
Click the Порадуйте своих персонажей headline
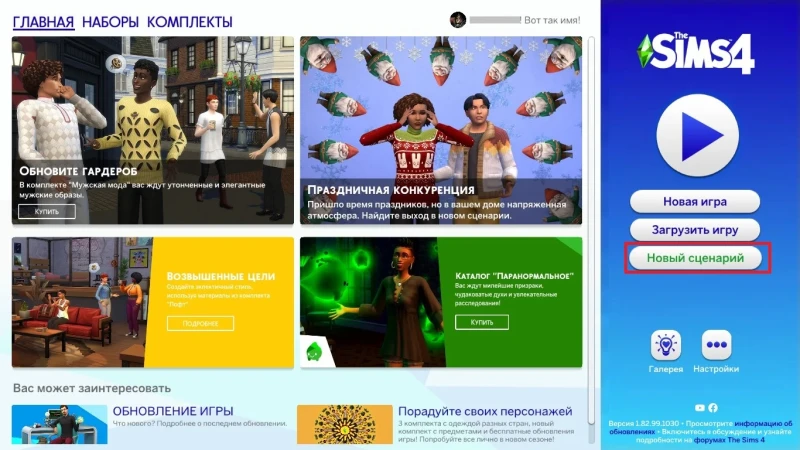pos(485,411)
